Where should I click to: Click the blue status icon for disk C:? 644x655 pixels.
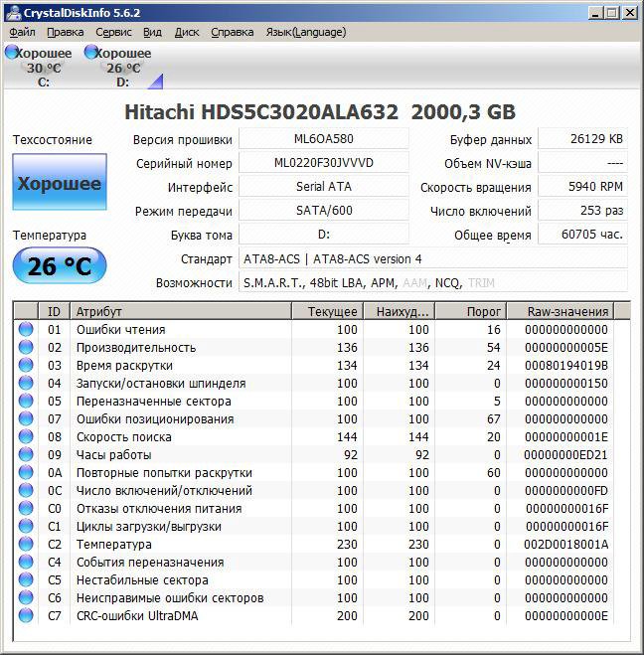pyautogui.click(x=11, y=53)
